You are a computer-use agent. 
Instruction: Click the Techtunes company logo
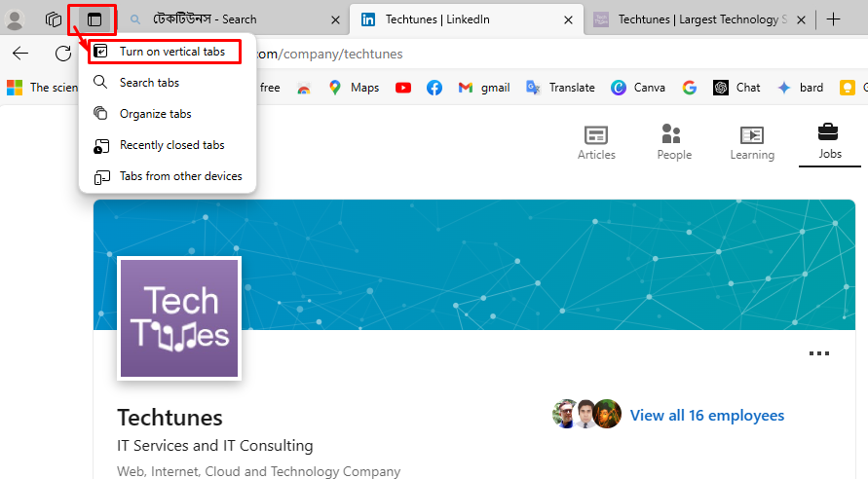tap(179, 318)
